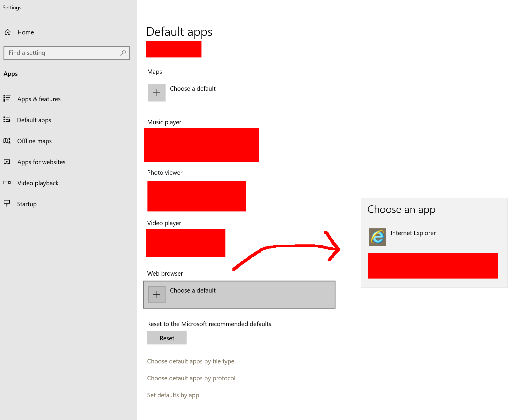The height and width of the screenshot is (420, 518).
Task: Click the Photo viewer label
Action: tap(165, 173)
